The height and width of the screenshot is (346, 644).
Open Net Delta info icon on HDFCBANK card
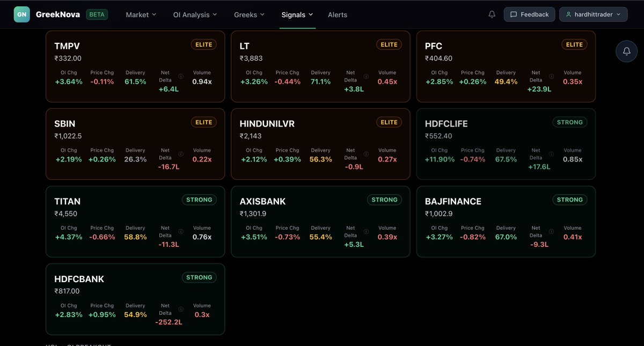[x=181, y=310]
